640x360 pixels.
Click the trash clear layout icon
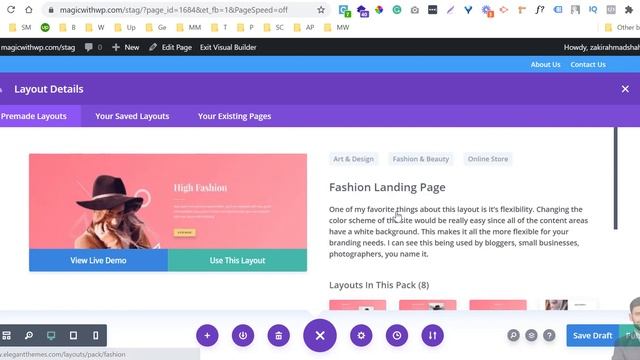[x=279, y=336]
